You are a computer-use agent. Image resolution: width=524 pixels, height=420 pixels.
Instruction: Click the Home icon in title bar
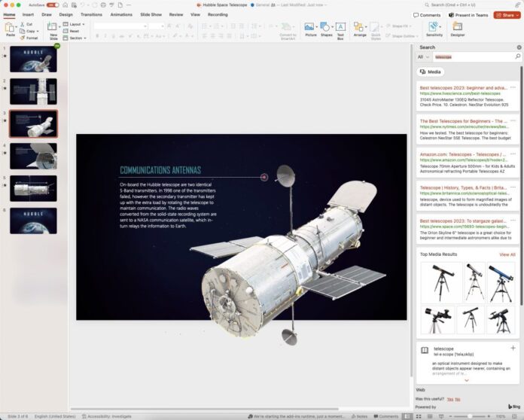coord(65,5)
